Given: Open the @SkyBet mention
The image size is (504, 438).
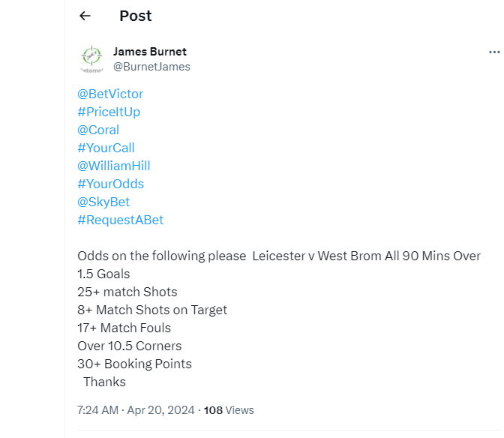Looking at the screenshot, I should (103, 202).
